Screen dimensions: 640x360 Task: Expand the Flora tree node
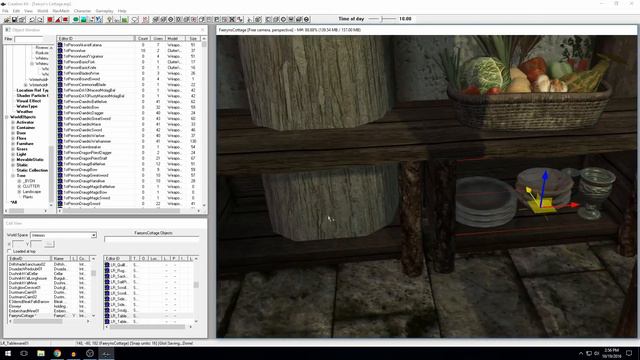pyautogui.click(x=13, y=138)
